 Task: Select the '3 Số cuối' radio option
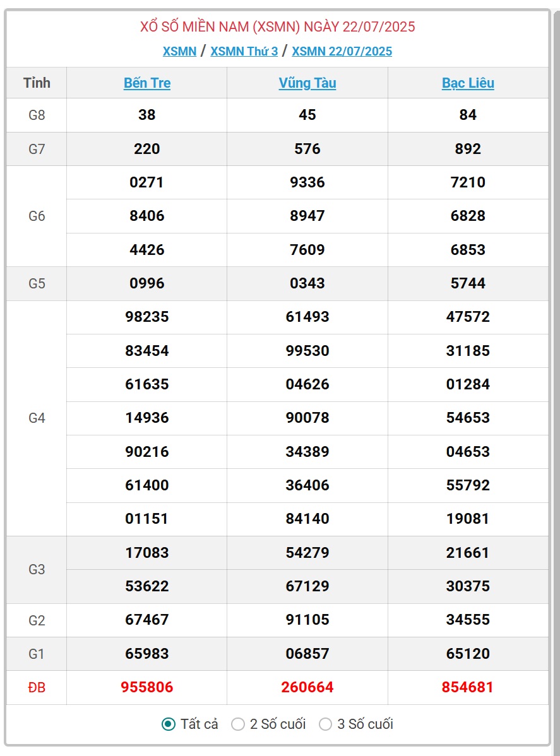tap(326, 724)
